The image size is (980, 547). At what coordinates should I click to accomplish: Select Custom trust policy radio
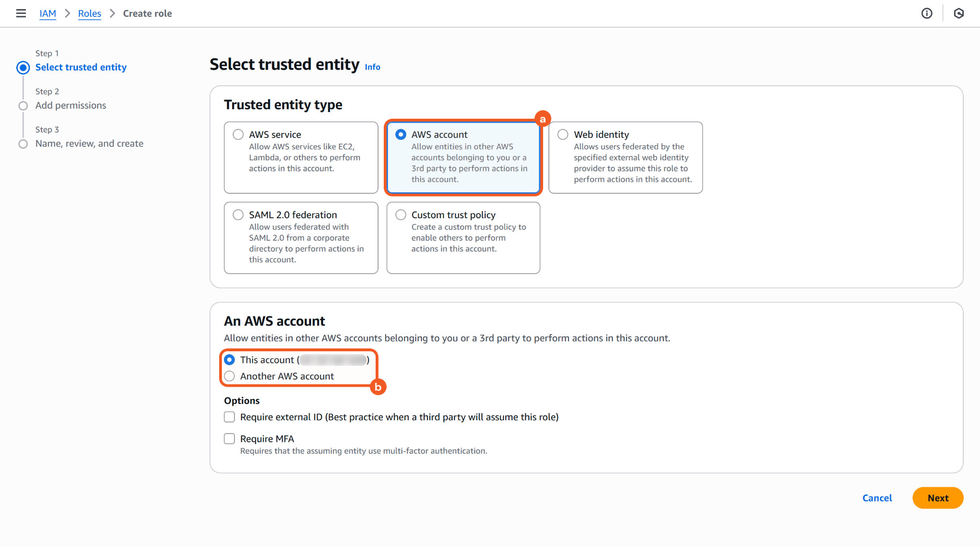click(401, 215)
